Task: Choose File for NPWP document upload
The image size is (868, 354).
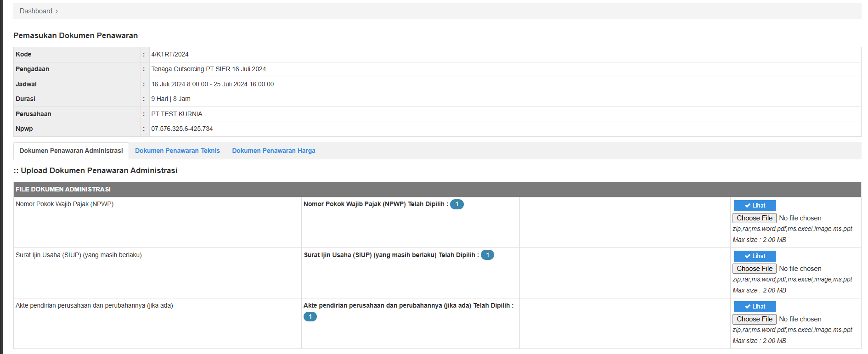Action: click(754, 218)
